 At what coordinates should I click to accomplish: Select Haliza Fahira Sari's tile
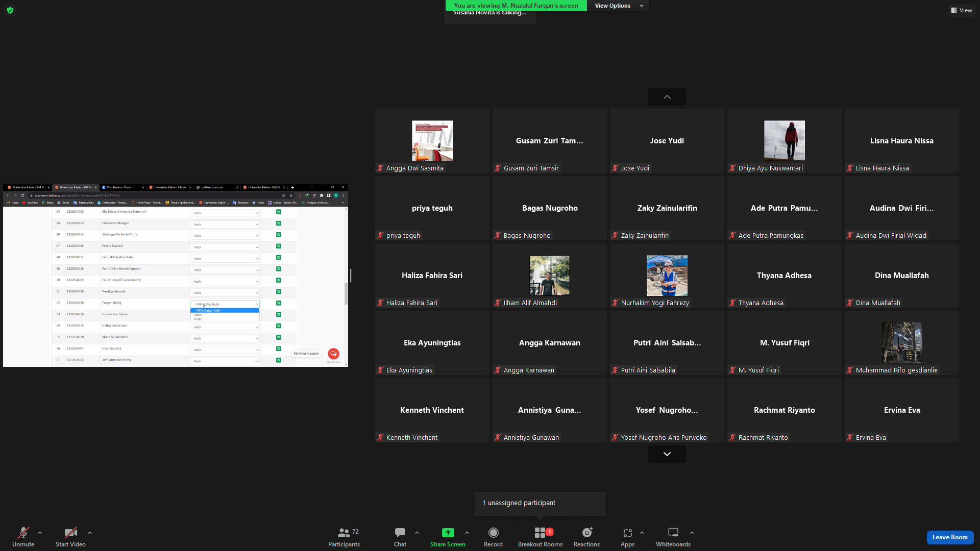tap(432, 275)
